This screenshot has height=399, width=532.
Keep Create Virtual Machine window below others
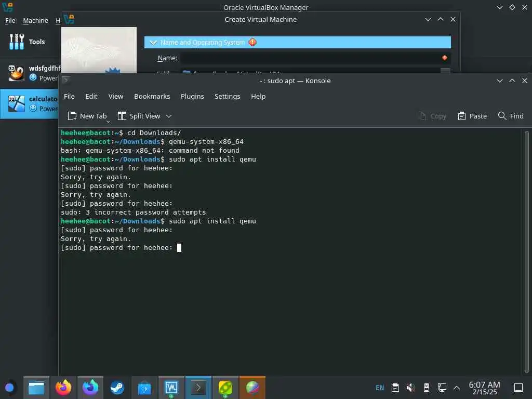428,19
